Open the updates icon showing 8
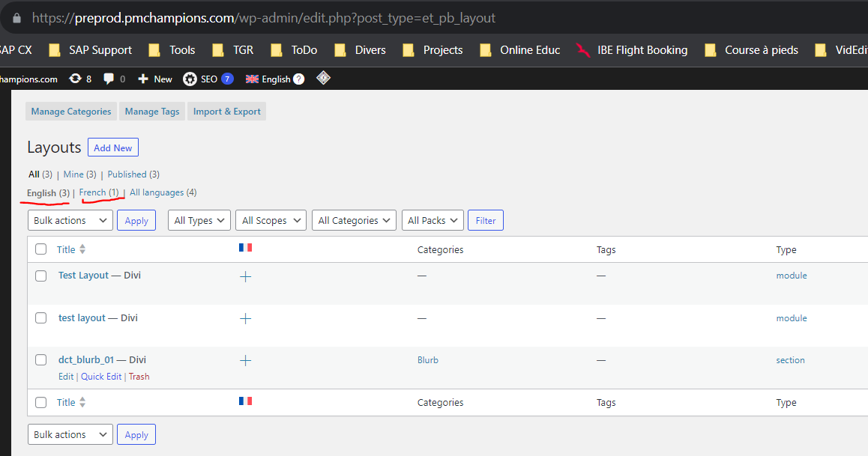868x456 pixels. pos(79,79)
